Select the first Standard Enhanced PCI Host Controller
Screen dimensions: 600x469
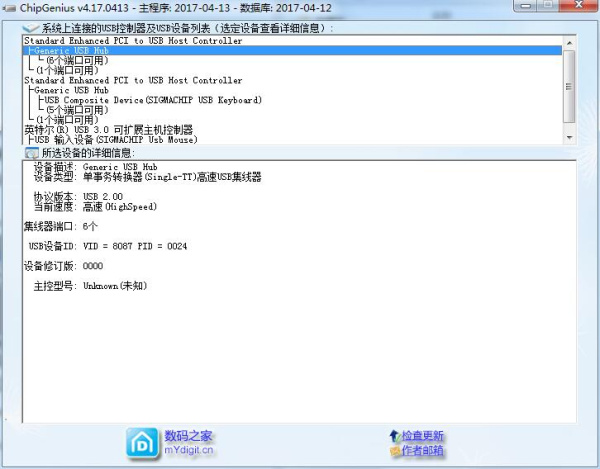tap(133, 41)
